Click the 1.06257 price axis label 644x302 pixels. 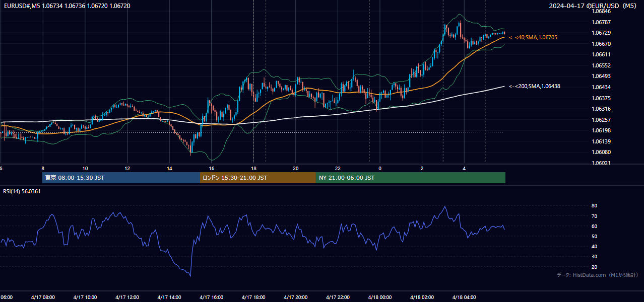[x=601, y=120]
